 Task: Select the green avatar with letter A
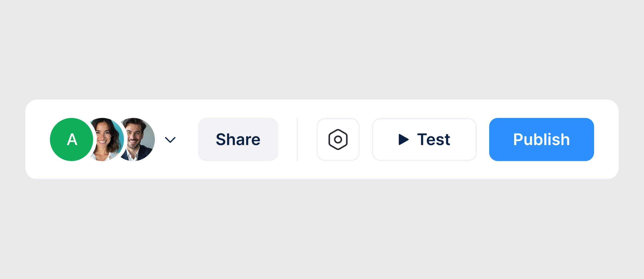[x=71, y=139]
